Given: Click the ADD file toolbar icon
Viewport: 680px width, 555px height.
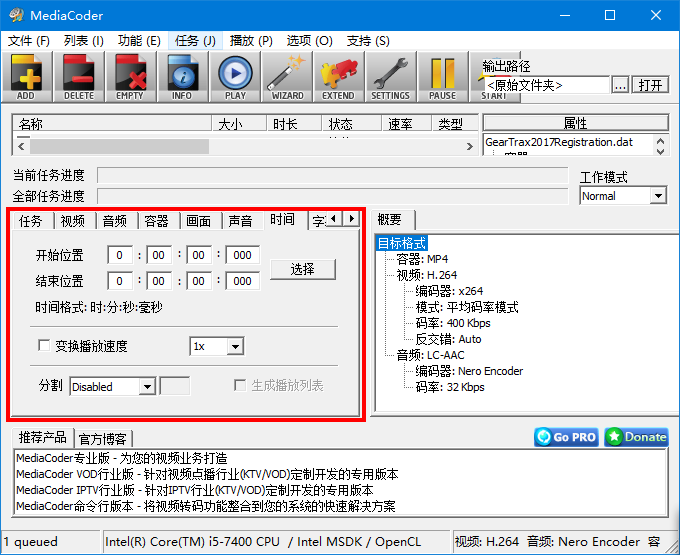Looking at the screenshot, I should (x=27, y=77).
